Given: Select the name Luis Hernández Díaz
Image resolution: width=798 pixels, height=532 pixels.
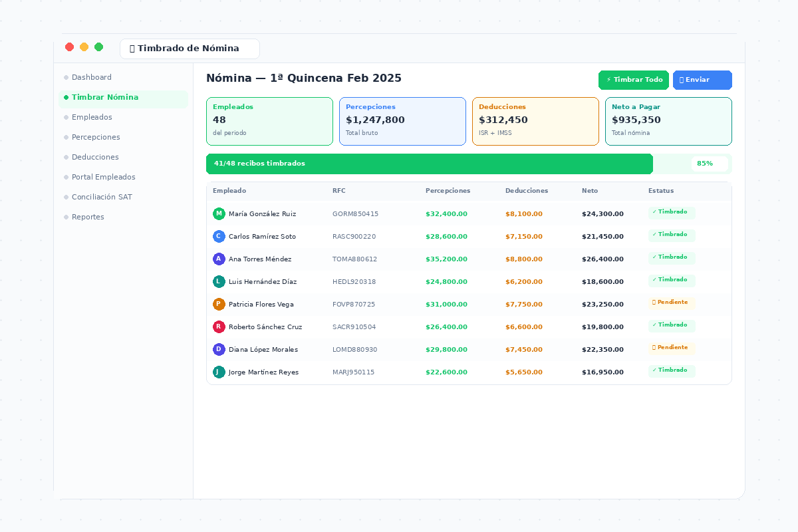Looking at the screenshot, I should click(x=263, y=282).
